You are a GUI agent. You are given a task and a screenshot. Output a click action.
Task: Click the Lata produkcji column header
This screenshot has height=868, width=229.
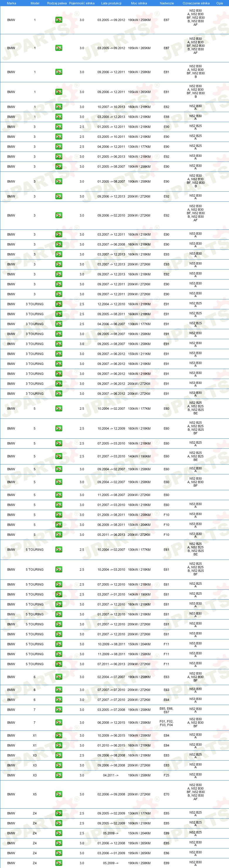click(111, 3)
